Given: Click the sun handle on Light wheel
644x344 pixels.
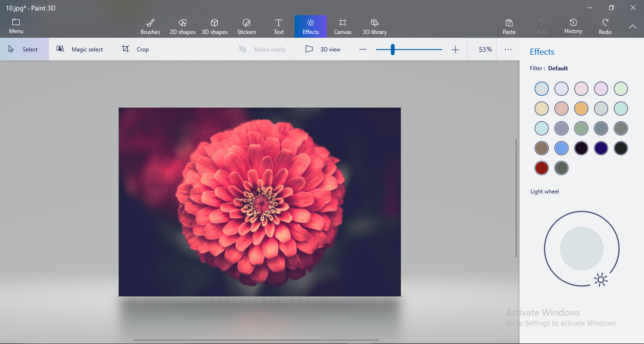Looking at the screenshot, I should pyautogui.click(x=600, y=280).
